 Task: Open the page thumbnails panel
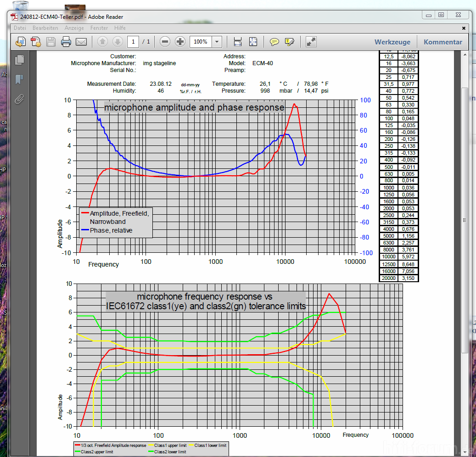(x=19, y=60)
